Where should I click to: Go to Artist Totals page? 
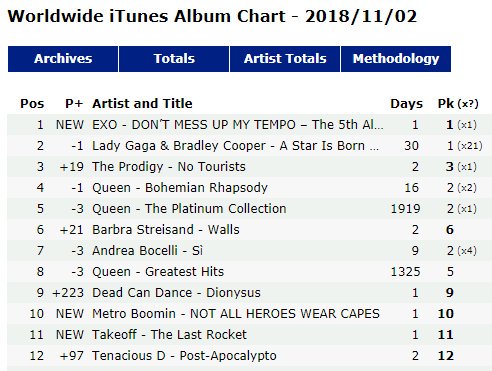click(x=285, y=59)
